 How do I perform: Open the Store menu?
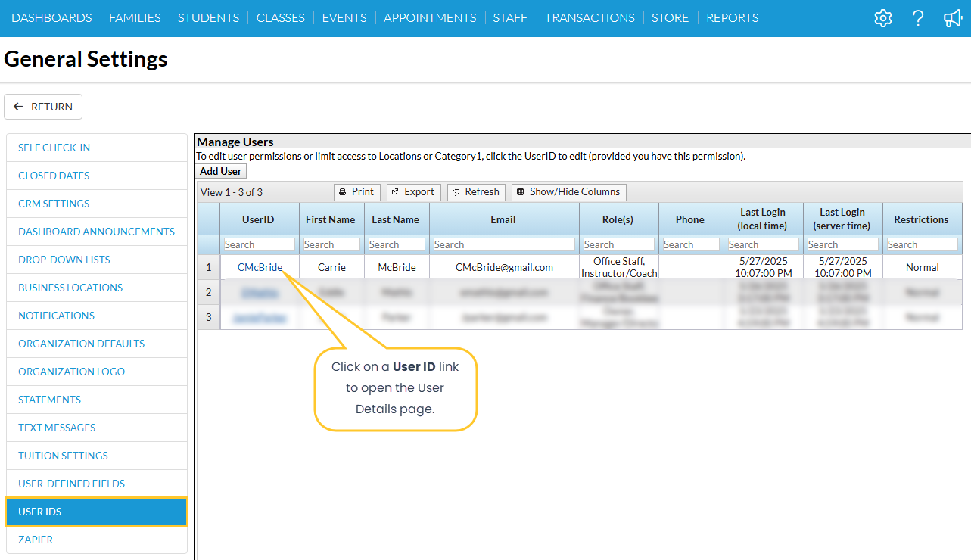coord(671,17)
